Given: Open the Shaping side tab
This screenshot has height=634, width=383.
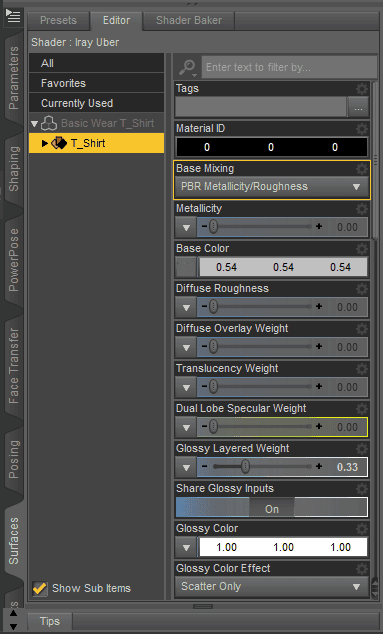Looking at the screenshot, I should pyautogui.click(x=14, y=168).
